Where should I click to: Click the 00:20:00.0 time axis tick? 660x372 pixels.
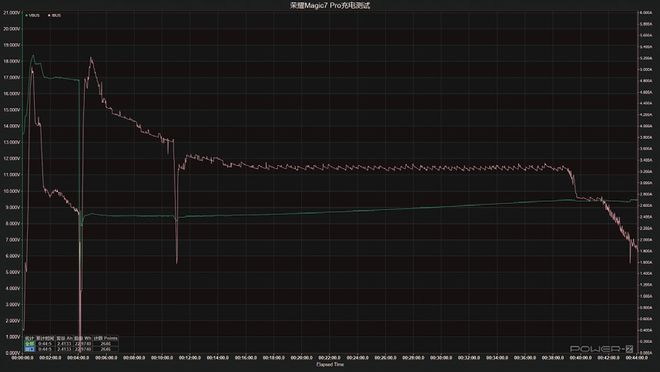301,358
